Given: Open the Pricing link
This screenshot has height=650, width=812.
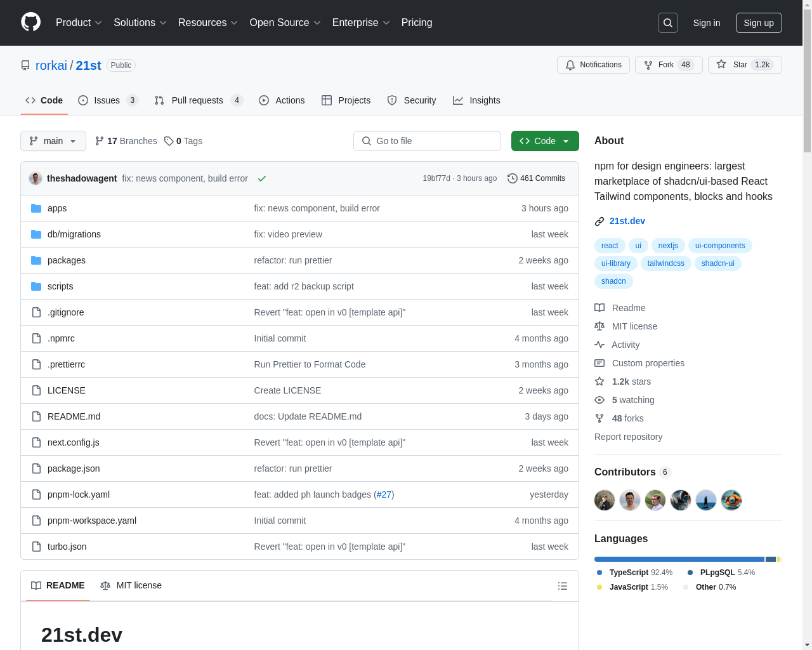Looking at the screenshot, I should coord(417,23).
